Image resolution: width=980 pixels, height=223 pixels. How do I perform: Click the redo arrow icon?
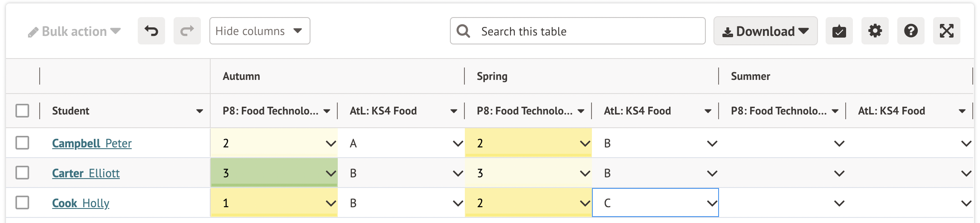click(187, 31)
